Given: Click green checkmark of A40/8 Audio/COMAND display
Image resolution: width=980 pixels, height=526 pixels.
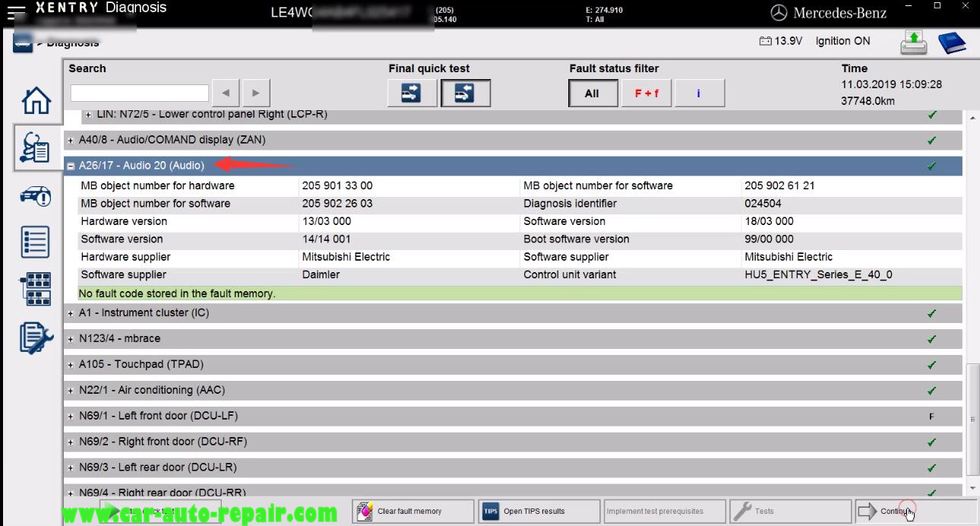Looking at the screenshot, I should click(x=931, y=140).
